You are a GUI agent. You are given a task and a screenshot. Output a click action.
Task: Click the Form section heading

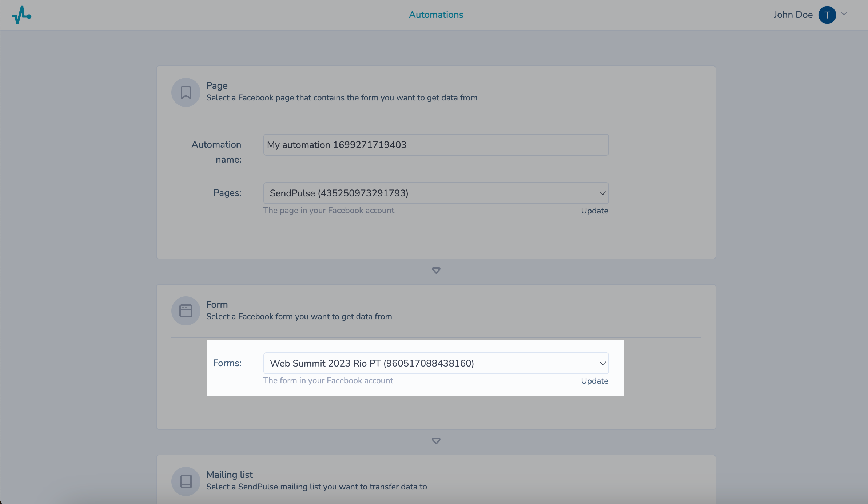point(217,304)
